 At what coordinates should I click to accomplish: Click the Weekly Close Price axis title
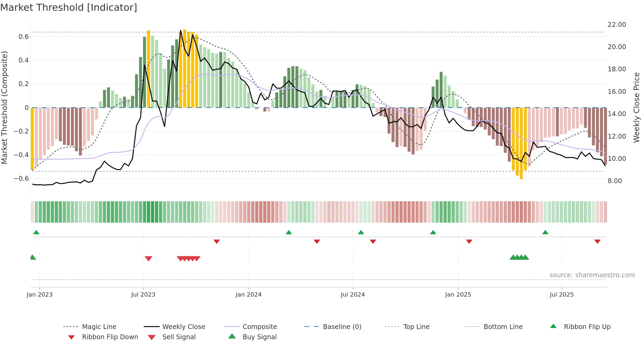[636, 107]
